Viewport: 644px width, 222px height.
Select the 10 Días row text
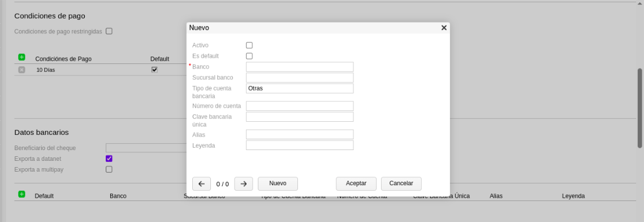click(x=46, y=70)
